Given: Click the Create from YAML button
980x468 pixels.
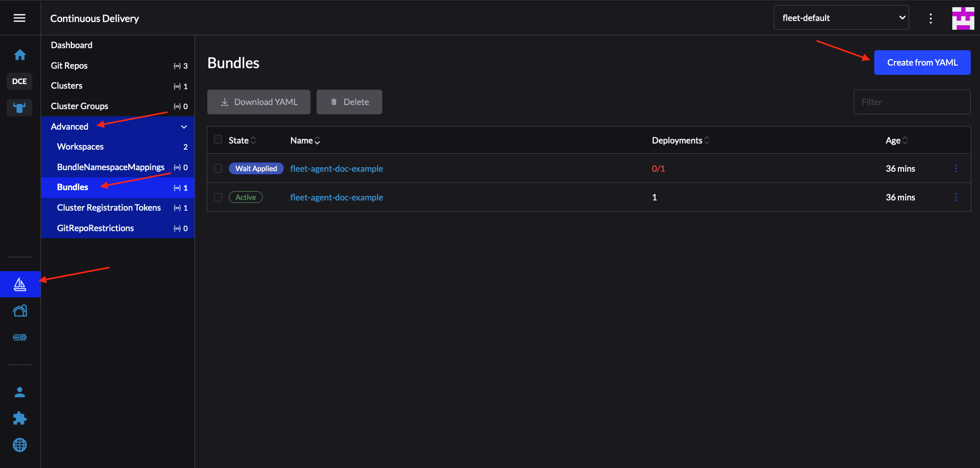Looking at the screenshot, I should (x=922, y=62).
